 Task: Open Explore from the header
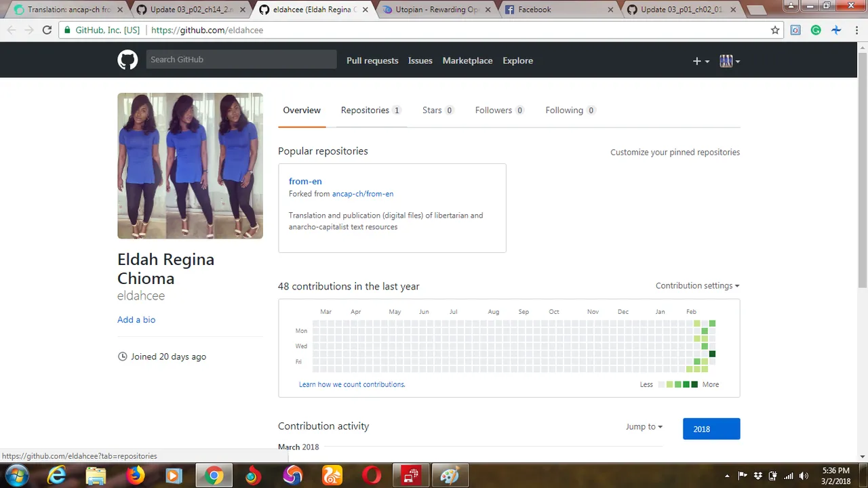point(517,60)
